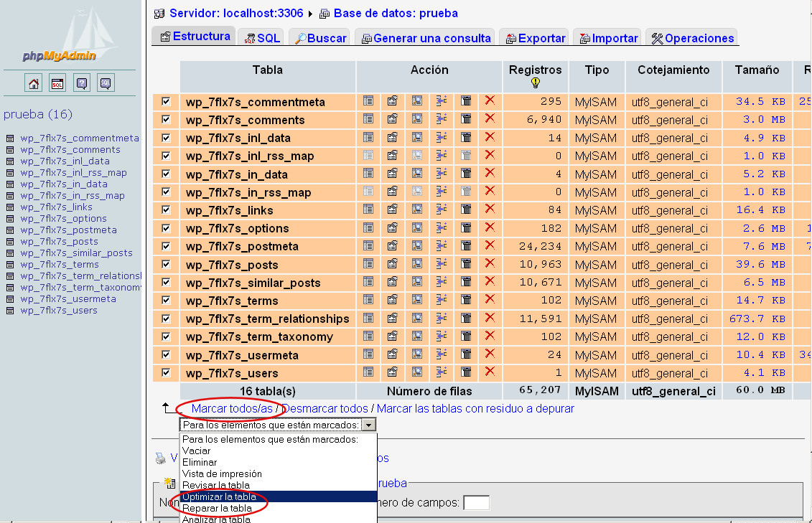Click the red drop icon for wp_7flx7s_posts

490,263
